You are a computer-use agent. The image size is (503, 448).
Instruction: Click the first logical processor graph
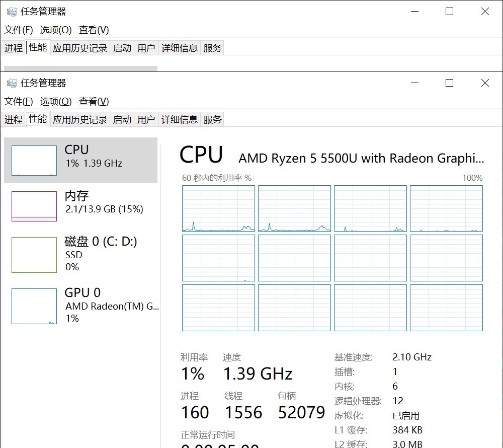[x=218, y=208]
